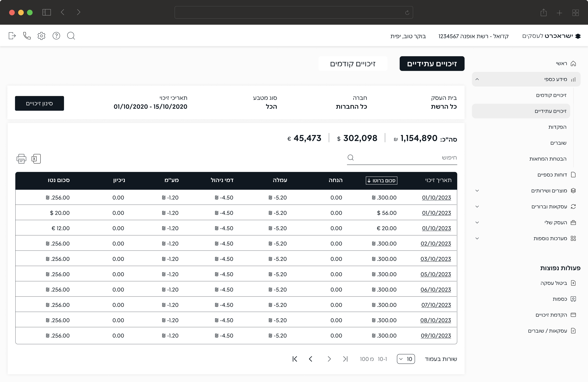Click the browser share icon

pos(544,12)
